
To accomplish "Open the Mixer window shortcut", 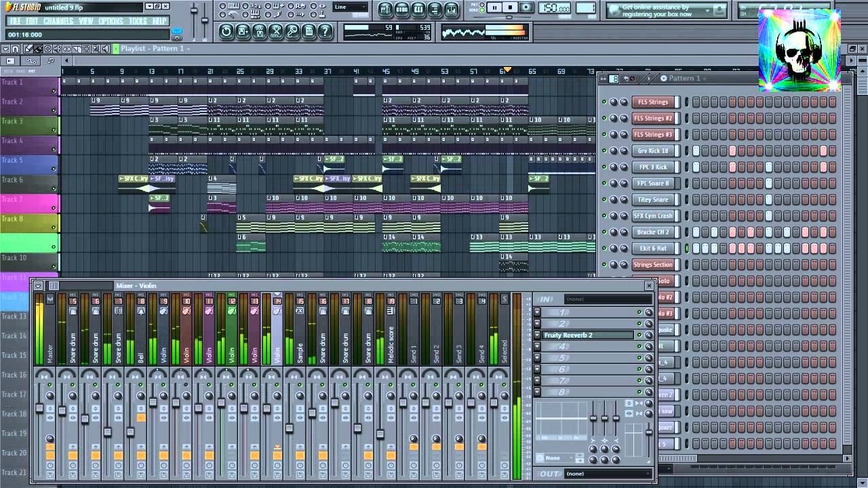I will click(451, 9).
